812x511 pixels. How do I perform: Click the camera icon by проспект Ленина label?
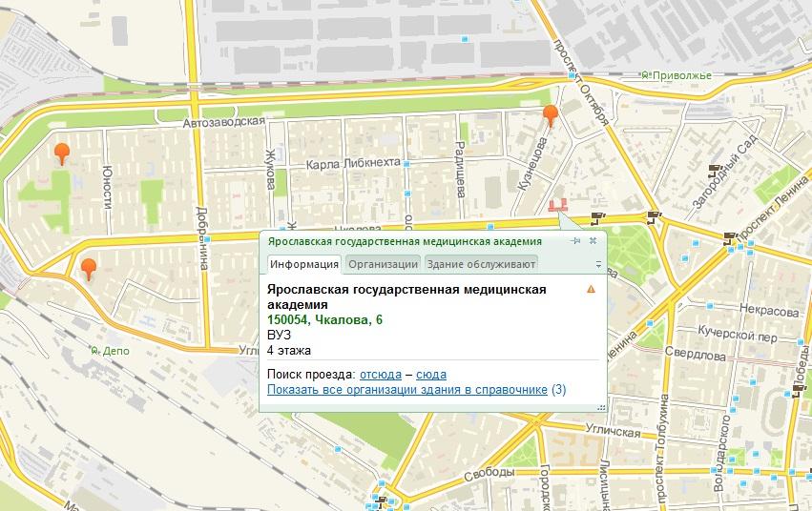point(730,238)
